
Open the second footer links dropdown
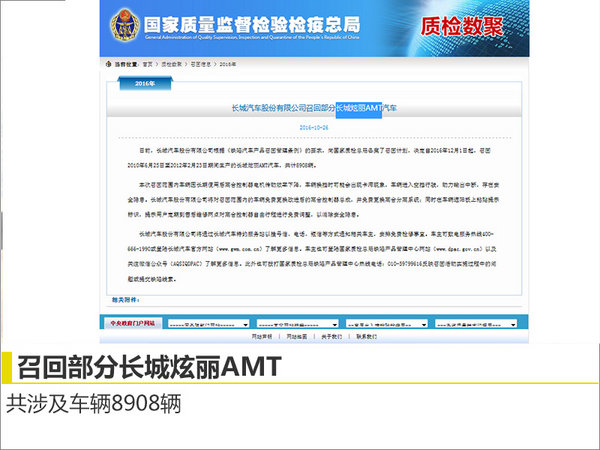[298, 324]
